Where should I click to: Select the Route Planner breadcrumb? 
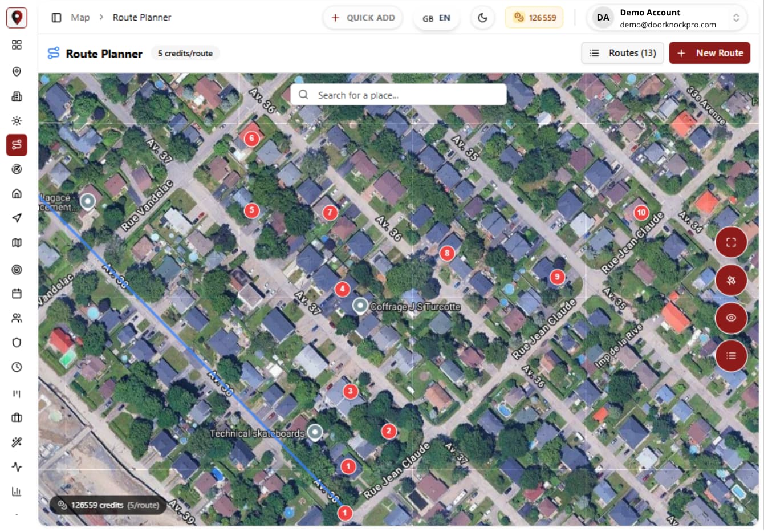pyautogui.click(x=142, y=18)
